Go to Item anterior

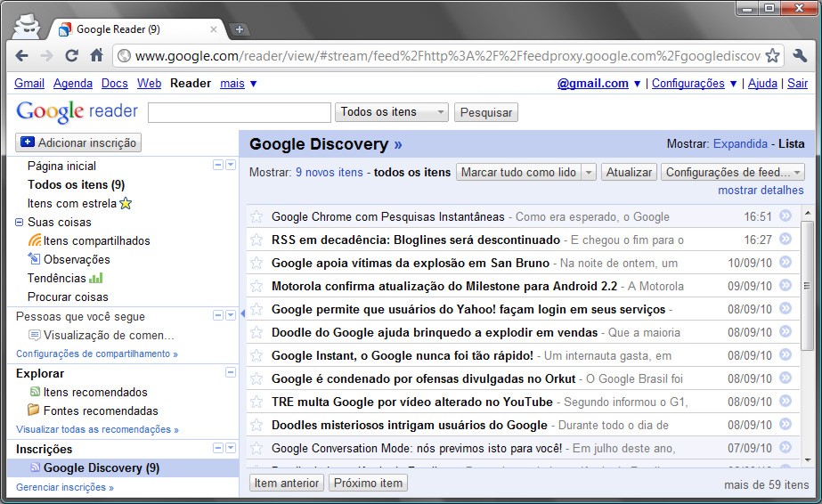pos(287,483)
